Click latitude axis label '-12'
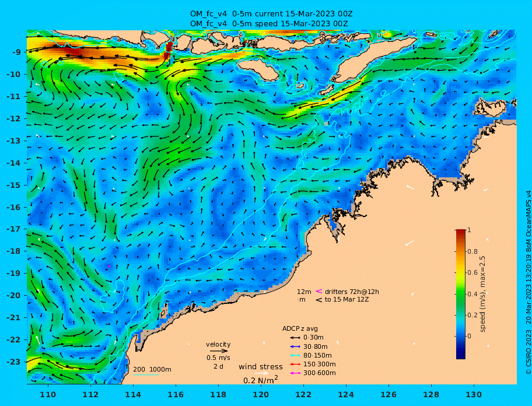The image size is (532, 406). pyautogui.click(x=13, y=119)
